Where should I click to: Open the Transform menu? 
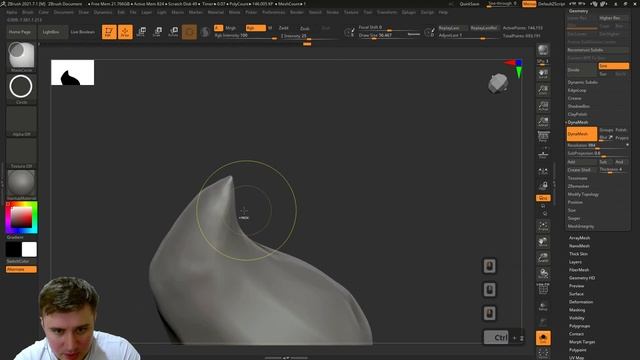[x=387, y=12]
